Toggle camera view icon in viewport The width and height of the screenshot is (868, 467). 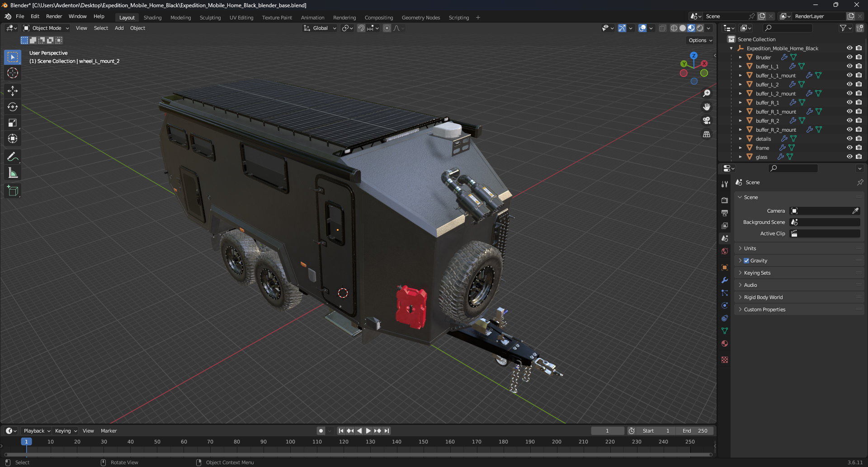point(707,120)
